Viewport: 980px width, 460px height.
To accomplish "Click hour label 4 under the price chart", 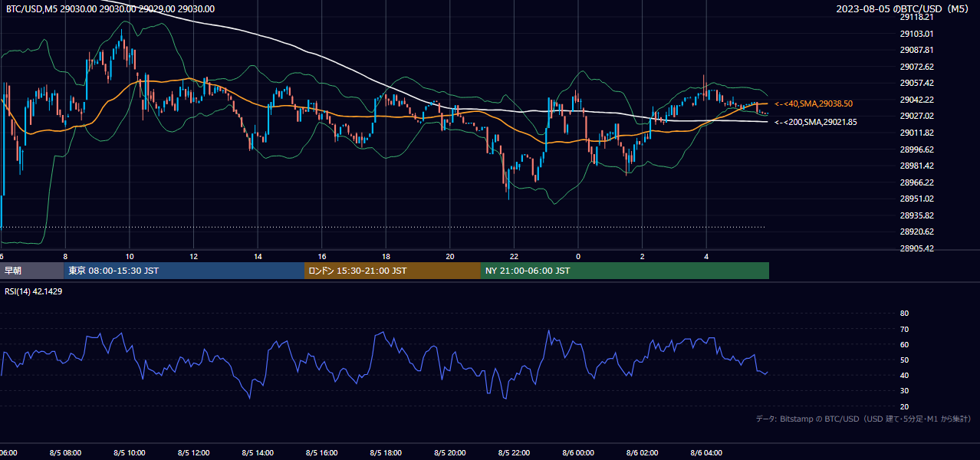I will point(706,256).
